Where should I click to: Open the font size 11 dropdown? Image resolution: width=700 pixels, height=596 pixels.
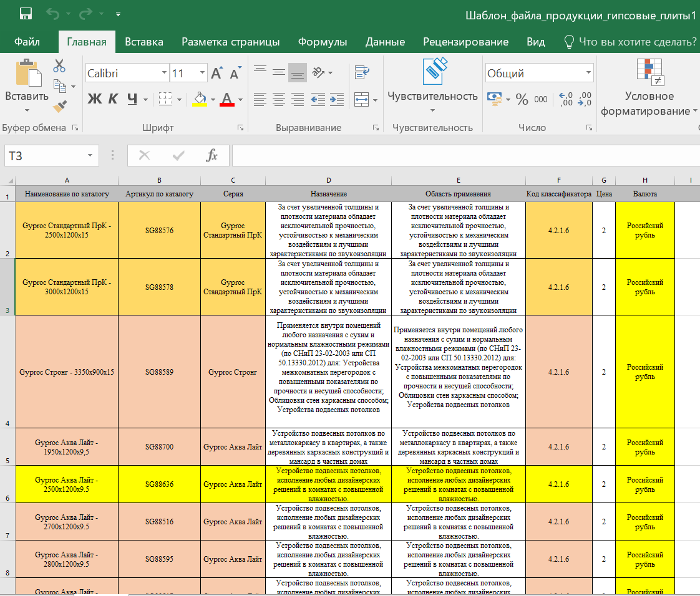202,73
